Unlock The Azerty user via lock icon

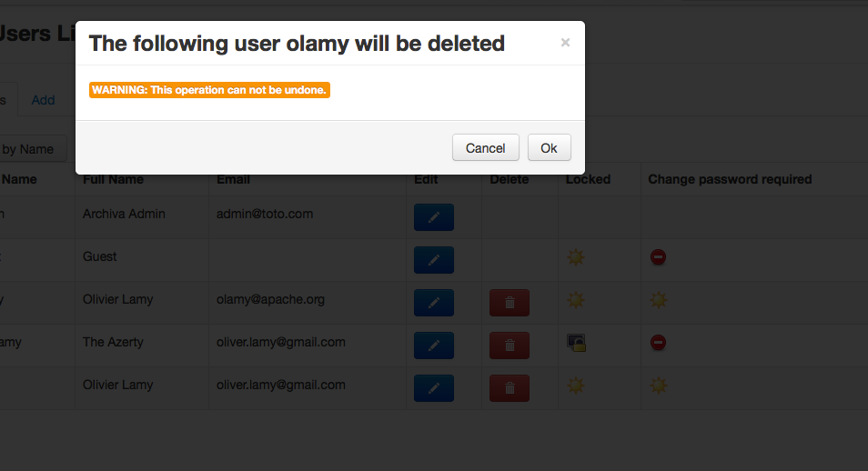click(576, 343)
